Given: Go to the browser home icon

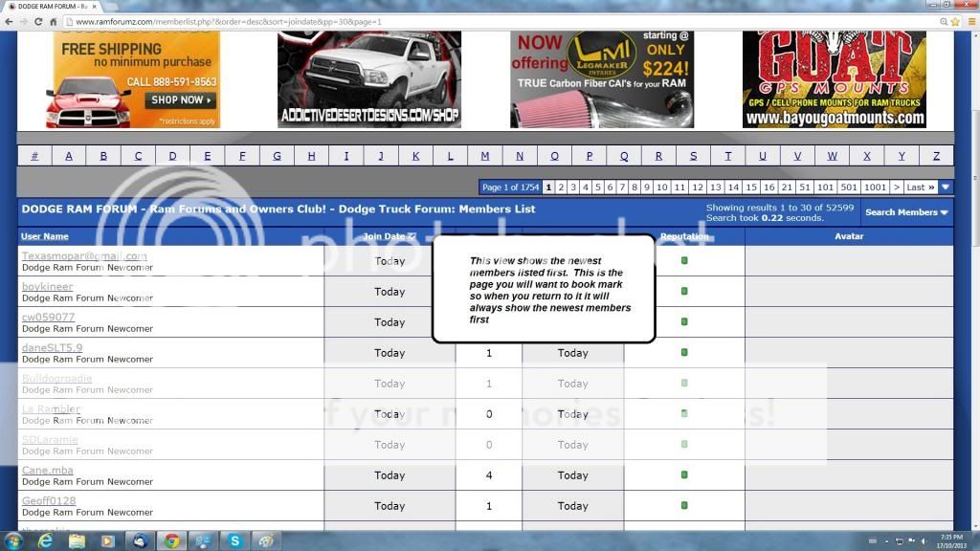Looking at the screenshot, I should point(54,21).
